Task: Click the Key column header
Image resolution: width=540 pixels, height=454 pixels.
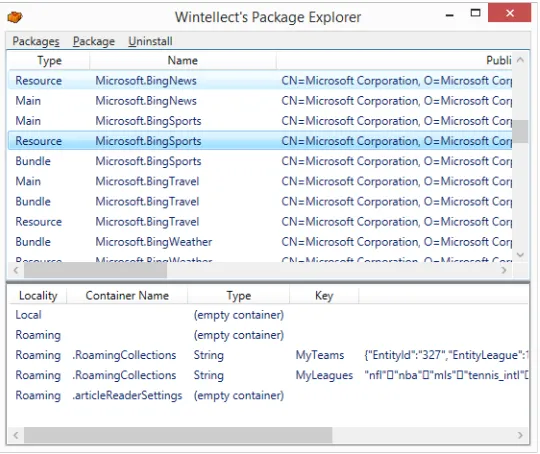Action: click(x=324, y=296)
